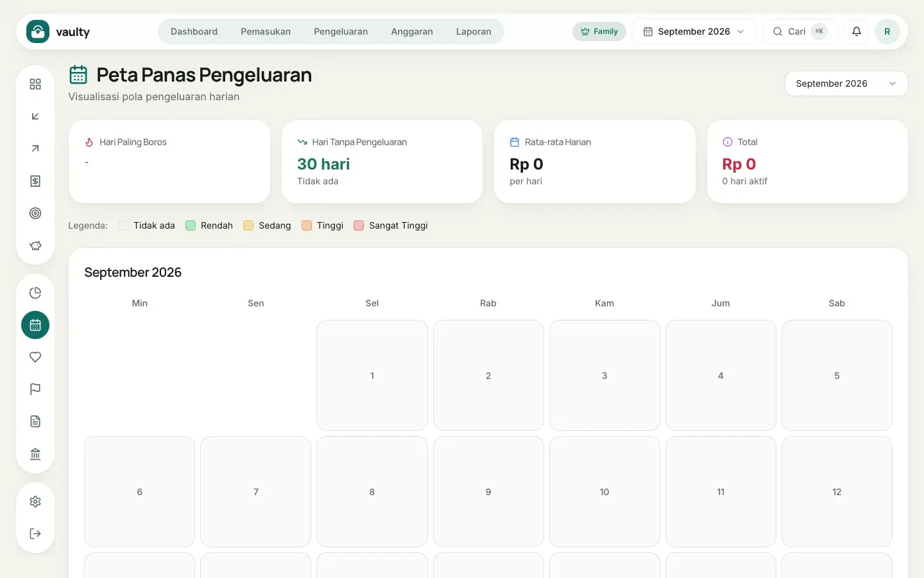
Task: Switch to the Pengeluaran tab
Action: 341,31
